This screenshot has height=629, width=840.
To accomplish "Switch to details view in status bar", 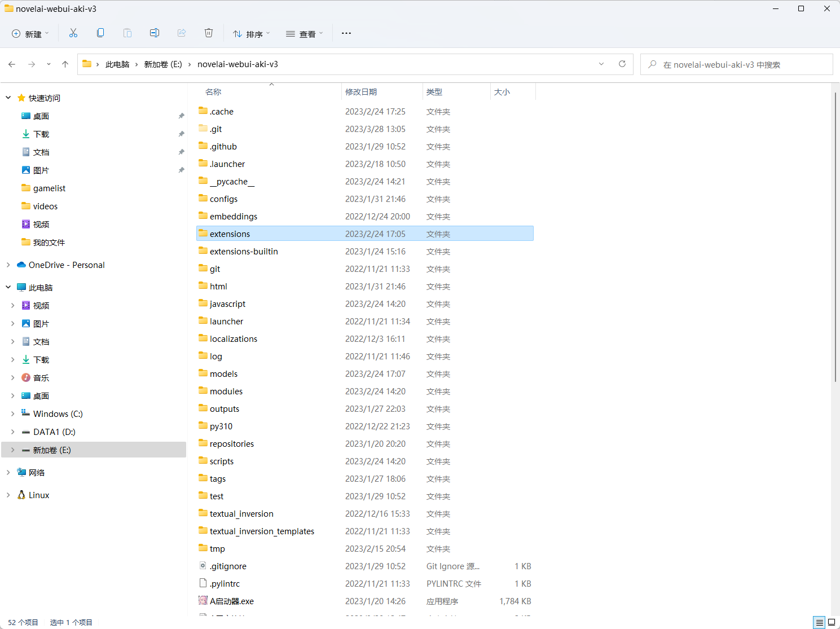I will pyautogui.click(x=819, y=622).
